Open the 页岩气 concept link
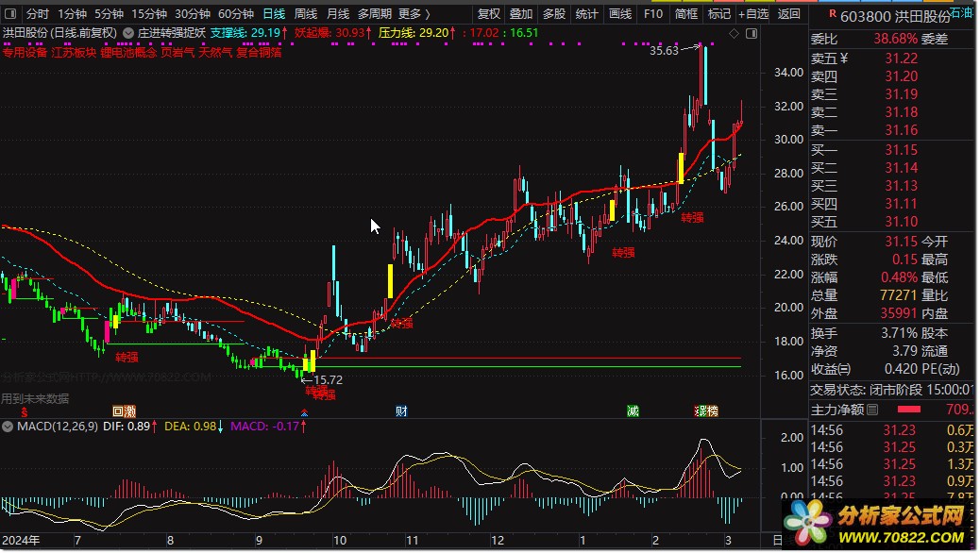The image size is (980, 553). (177, 53)
